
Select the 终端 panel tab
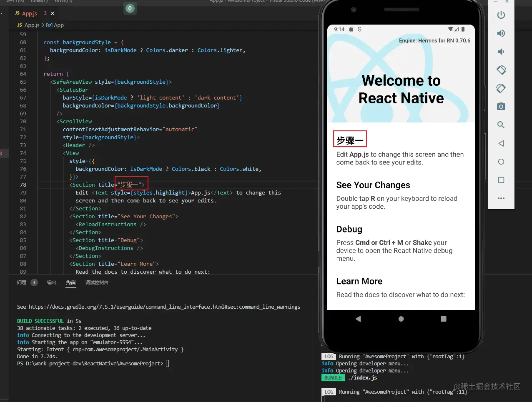point(71,282)
